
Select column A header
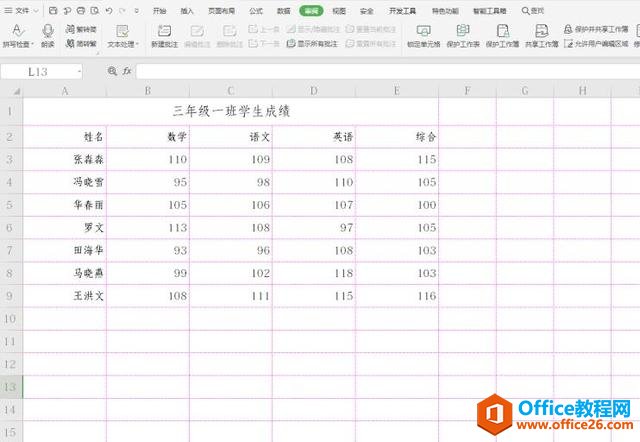pos(65,91)
